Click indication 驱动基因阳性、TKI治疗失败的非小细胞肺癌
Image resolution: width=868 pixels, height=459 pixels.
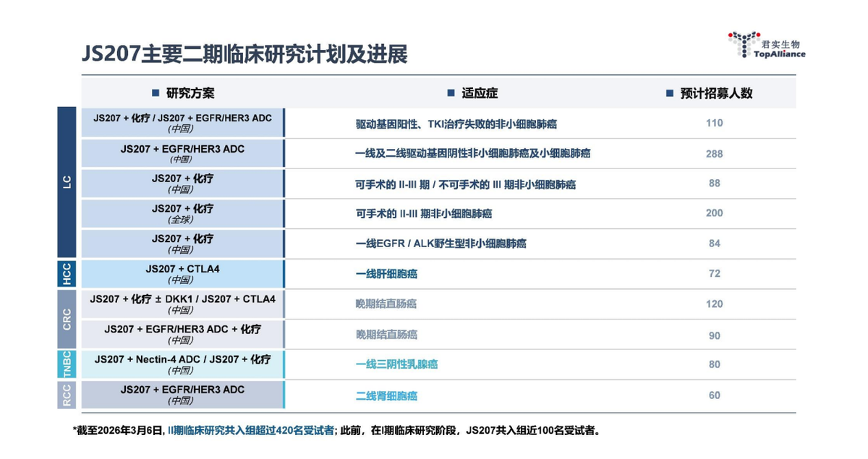[456, 124]
